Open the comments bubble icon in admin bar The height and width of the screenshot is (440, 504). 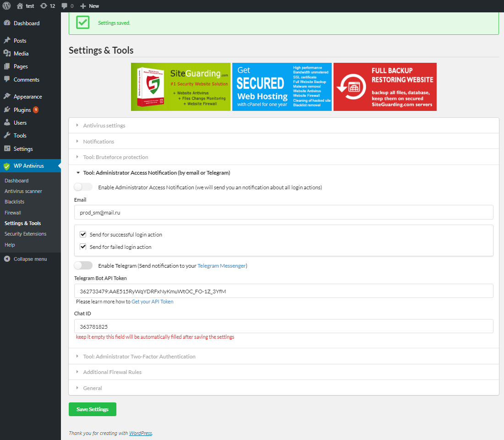(x=64, y=6)
